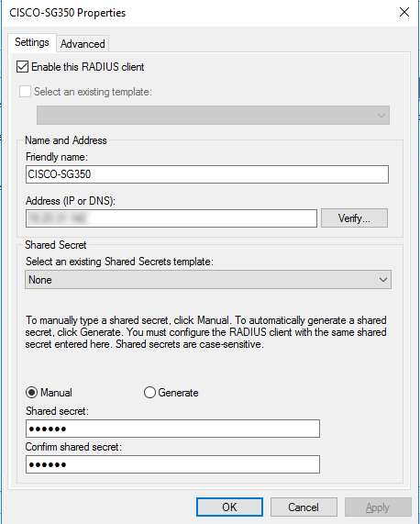Click the Verify... button

click(x=354, y=218)
